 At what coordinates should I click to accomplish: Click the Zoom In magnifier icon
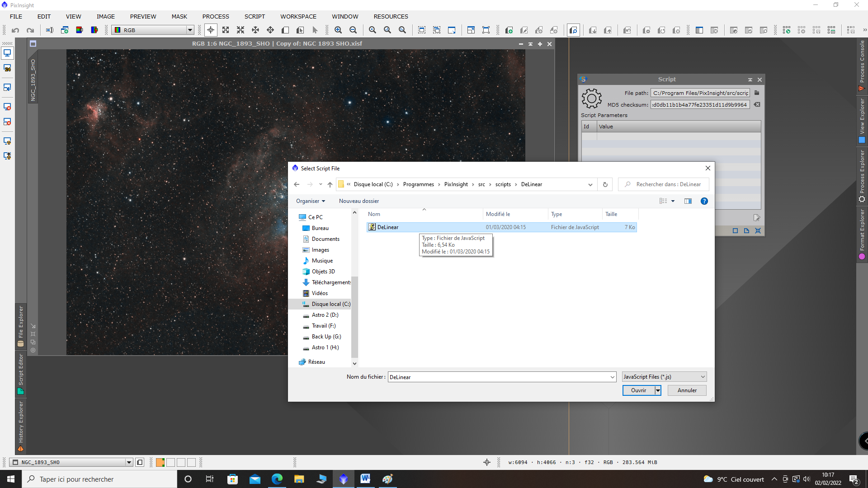(338, 30)
